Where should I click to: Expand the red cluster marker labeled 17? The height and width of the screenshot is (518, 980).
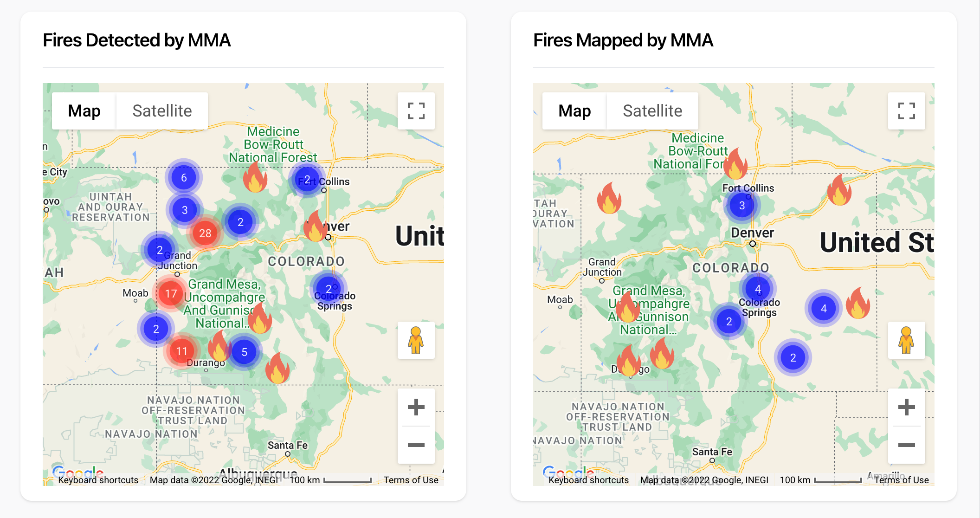pos(171,293)
